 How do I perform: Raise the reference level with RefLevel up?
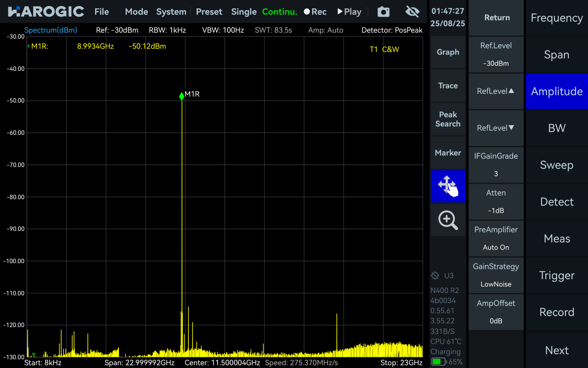pyautogui.click(x=496, y=91)
